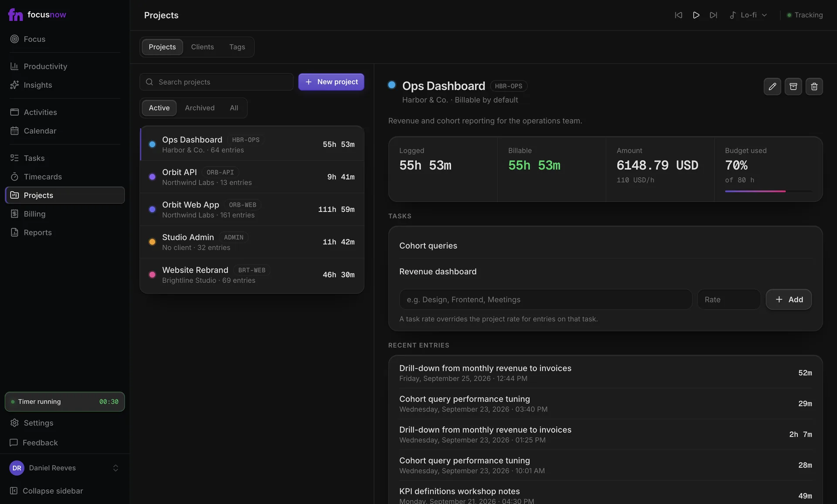
Task: Open Reports in the sidebar
Action: (x=65, y=233)
